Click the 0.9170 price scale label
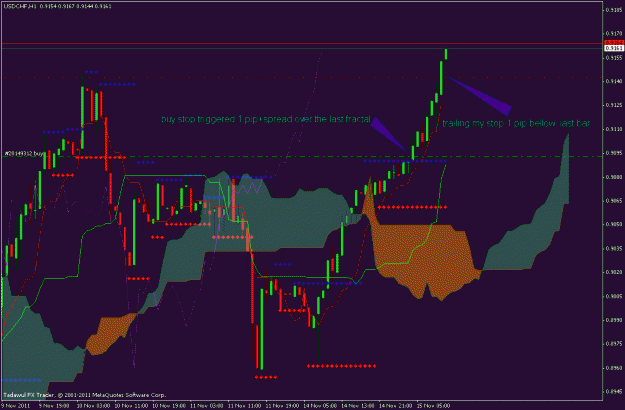The height and width of the screenshot is (410, 625). pyautogui.click(x=614, y=34)
